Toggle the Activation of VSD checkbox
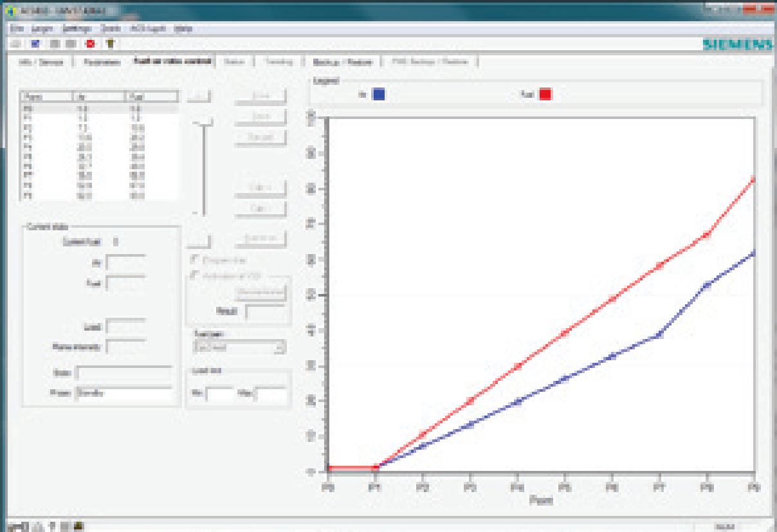This screenshot has width=777, height=532. (193, 275)
